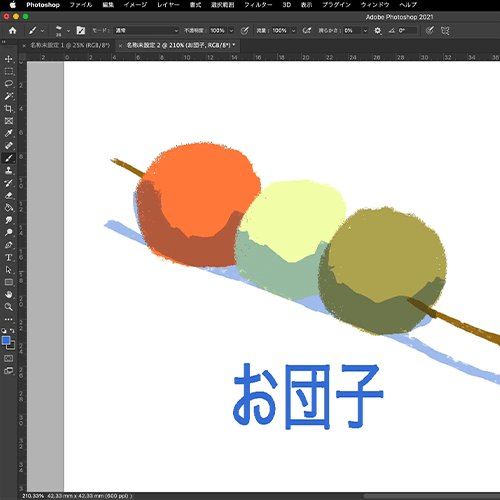The height and width of the screenshot is (500, 500).
Task: Open the 3D menu
Action: point(287,5)
